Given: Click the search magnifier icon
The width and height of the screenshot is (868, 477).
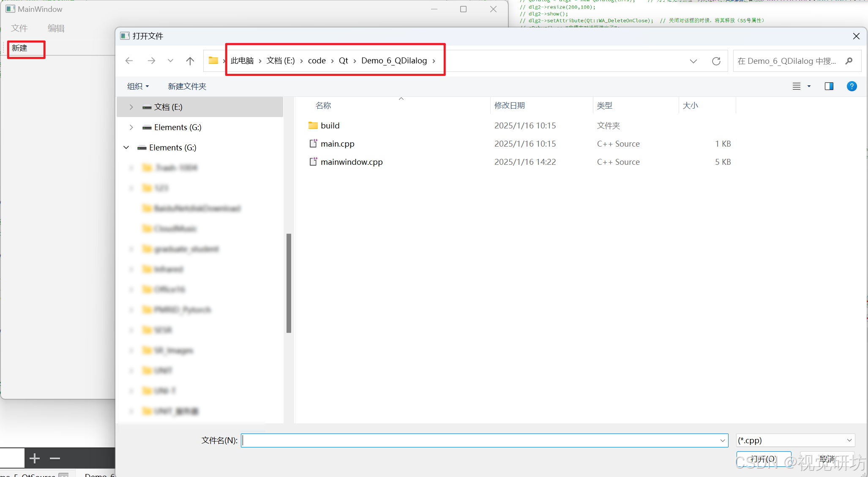Looking at the screenshot, I should coord(849,61).
